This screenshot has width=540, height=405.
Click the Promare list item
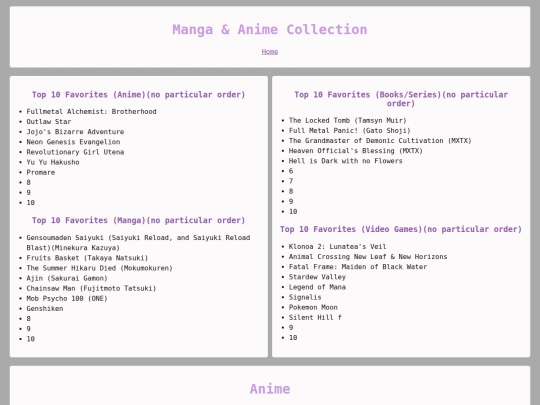[41, 172]
